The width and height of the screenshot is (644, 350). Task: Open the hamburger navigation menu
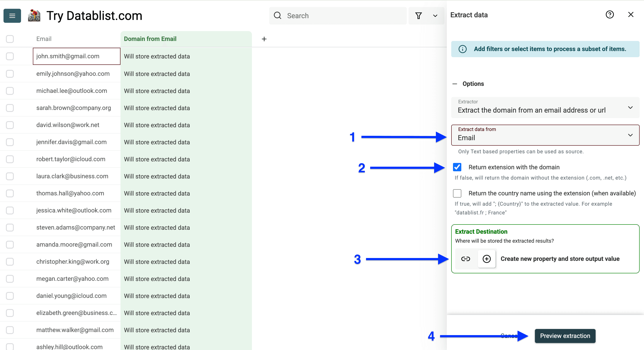(12, 16)
